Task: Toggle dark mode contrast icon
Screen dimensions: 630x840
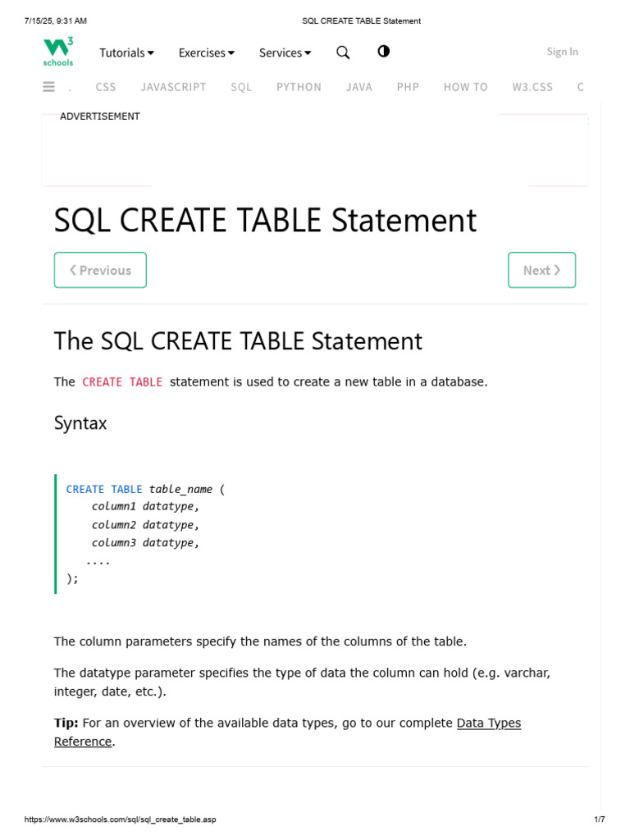Action: (x=383, y=52)
